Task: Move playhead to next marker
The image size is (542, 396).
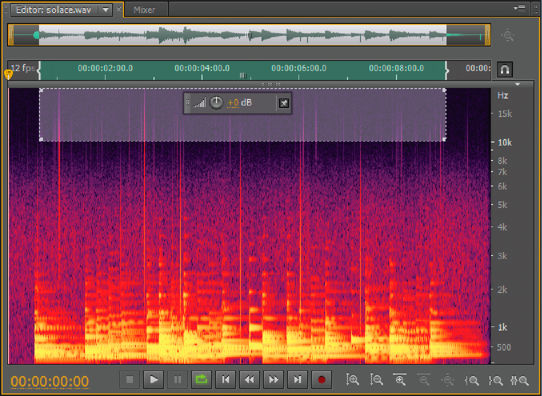Action: tap(297, 380)
